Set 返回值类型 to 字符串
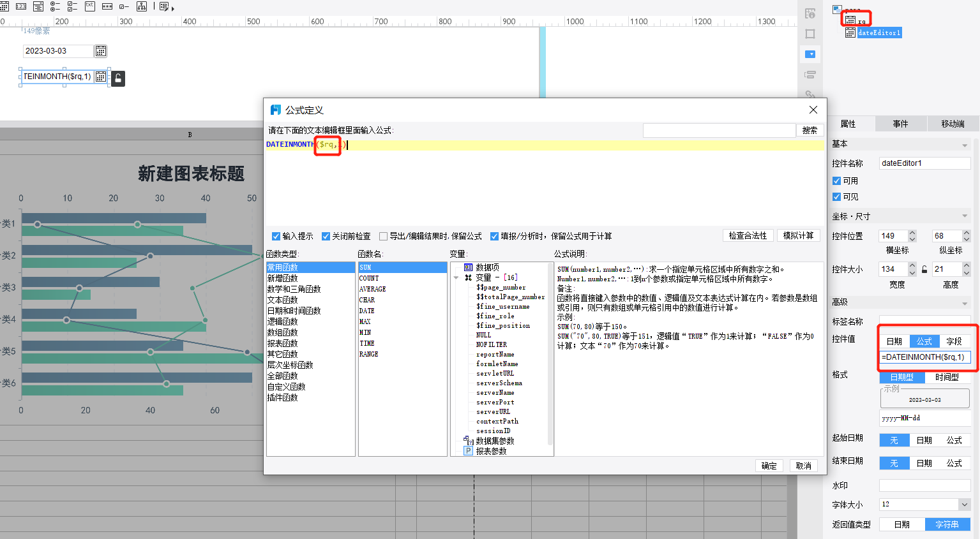980x539 pixels. pos(947,524)
